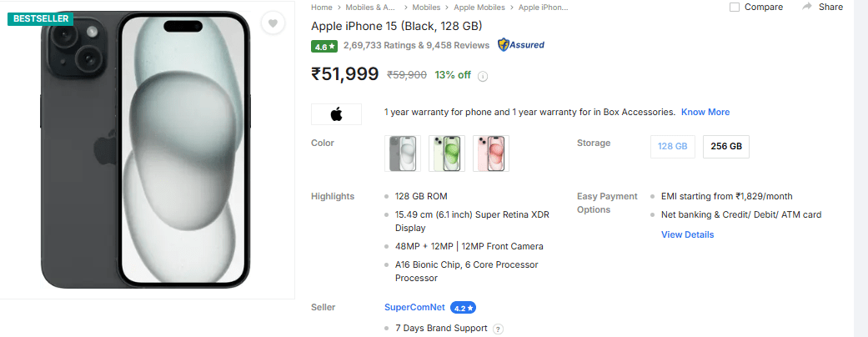Select the 128 GB storage option
Viewport: 868px width, 337px height.
[672, 147]
